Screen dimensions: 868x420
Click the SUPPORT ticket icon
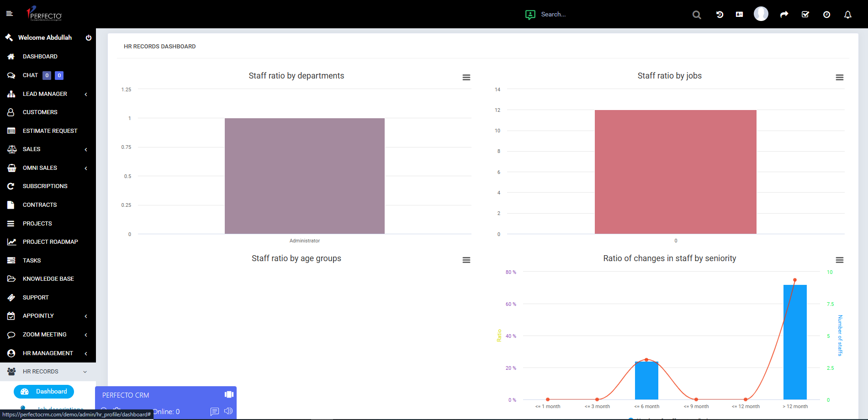[11, 298]
